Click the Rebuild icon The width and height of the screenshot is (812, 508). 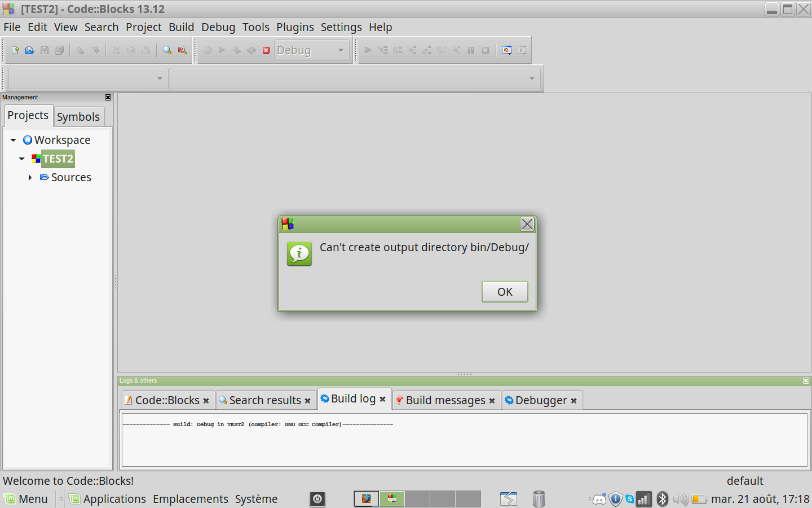251,50
